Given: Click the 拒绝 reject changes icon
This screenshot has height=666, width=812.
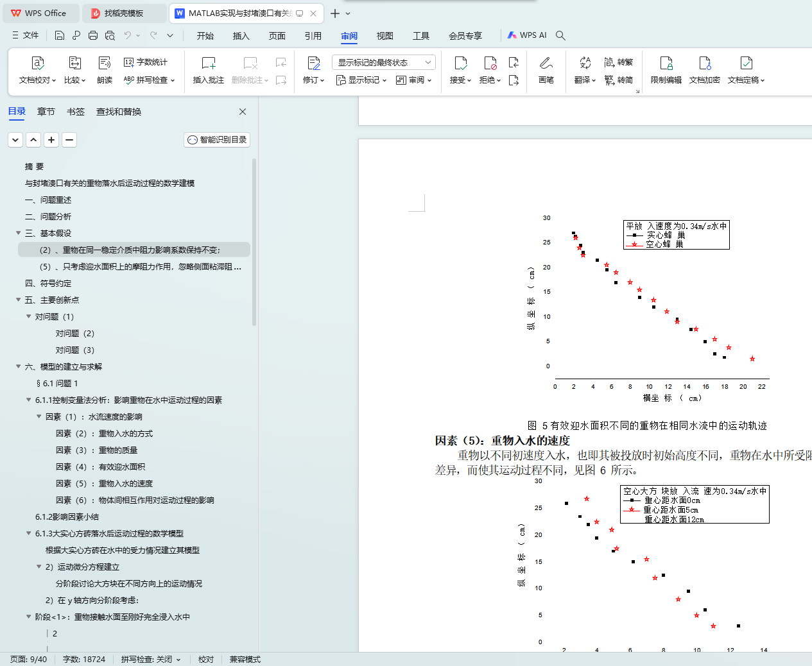Looking at the screenshot, I should [x=490, y=63].
